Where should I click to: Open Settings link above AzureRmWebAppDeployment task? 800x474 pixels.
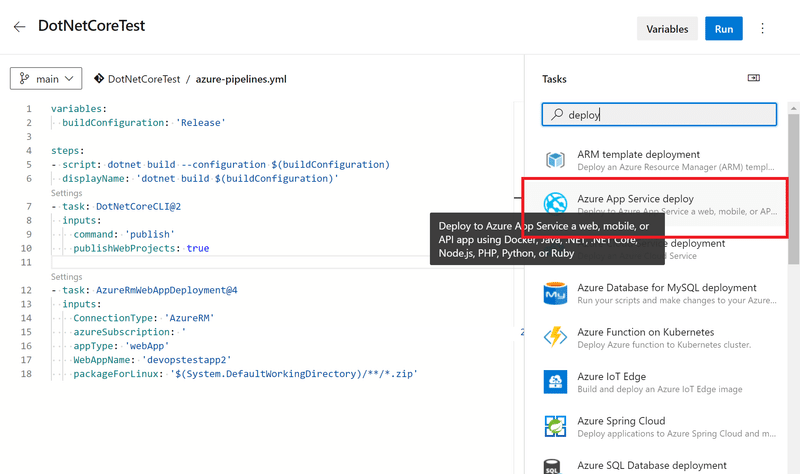pos(66,277)
